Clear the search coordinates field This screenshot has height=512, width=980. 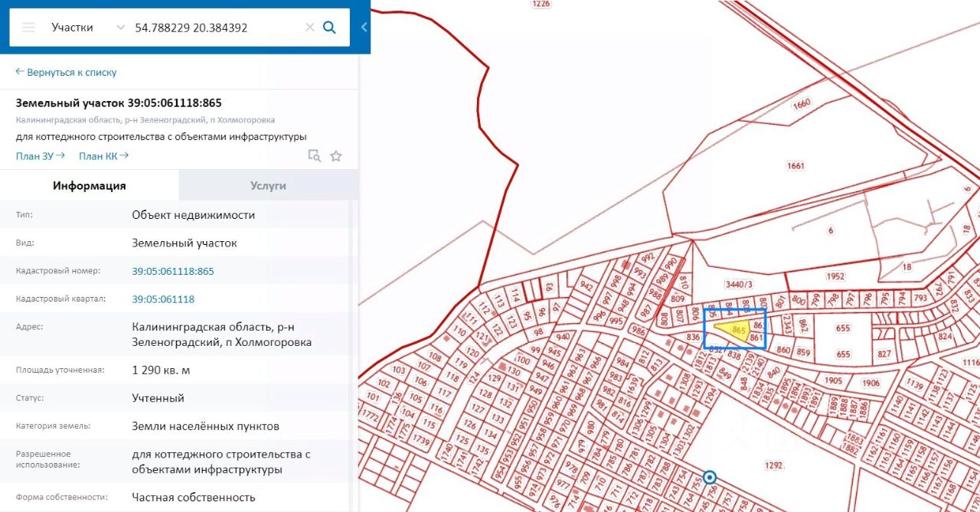[x=310, y=28]
